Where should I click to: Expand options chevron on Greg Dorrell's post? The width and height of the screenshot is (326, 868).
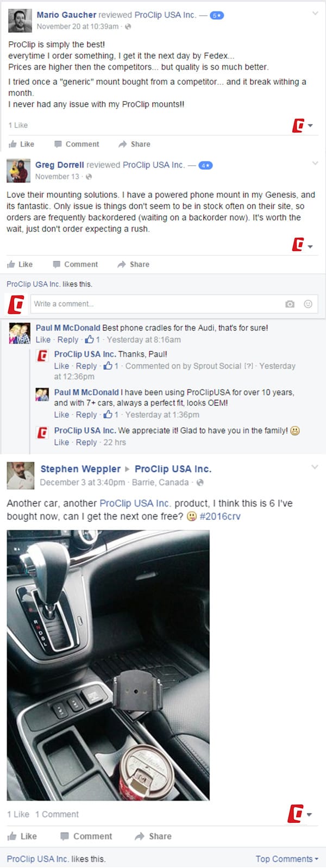pos(315,163)
